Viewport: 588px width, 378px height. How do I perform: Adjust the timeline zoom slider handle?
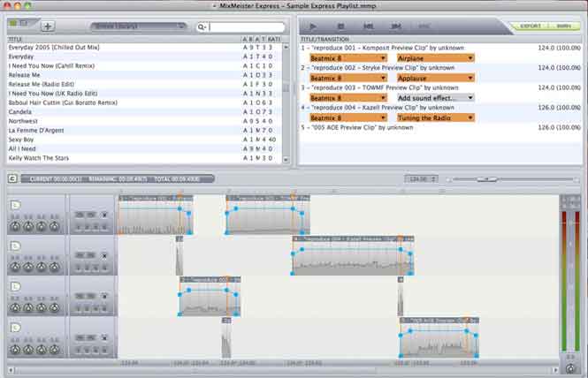(x=486, y=179)
